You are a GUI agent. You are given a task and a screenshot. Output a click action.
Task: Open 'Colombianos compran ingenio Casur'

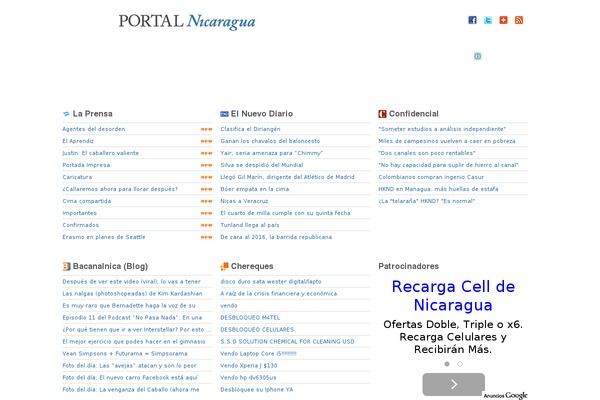[x=431, y=177]
